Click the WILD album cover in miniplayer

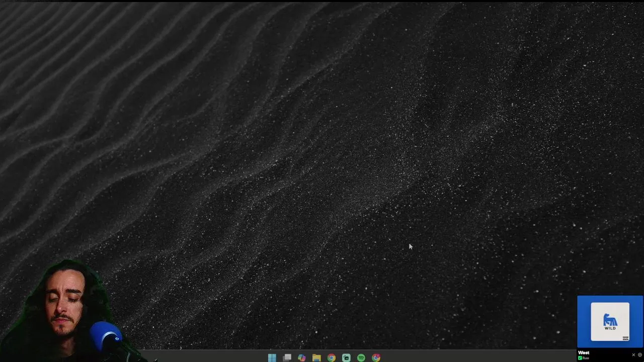click(610, 322)
